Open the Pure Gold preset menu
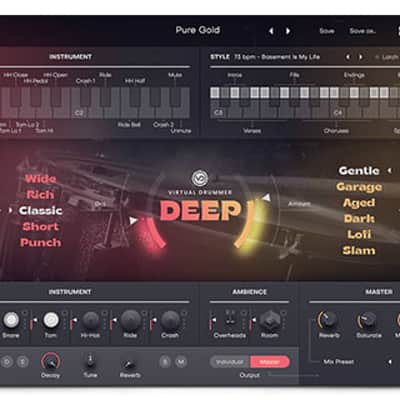Screen dimensions: 400x400 [x=198, y=30]
